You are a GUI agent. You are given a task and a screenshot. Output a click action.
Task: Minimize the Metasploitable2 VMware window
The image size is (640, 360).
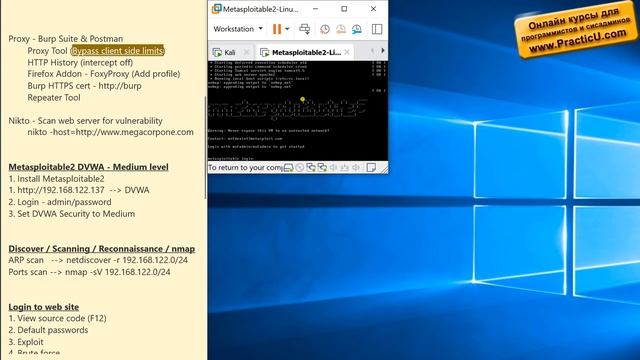316,9
